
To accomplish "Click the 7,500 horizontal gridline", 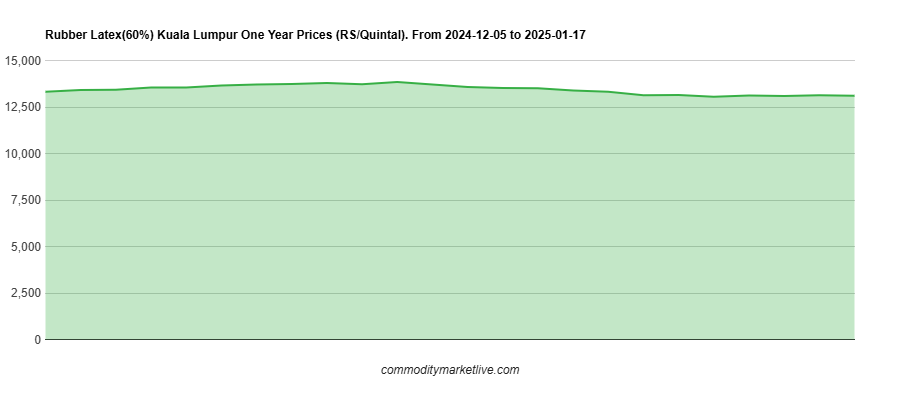I will pos(450,200).
